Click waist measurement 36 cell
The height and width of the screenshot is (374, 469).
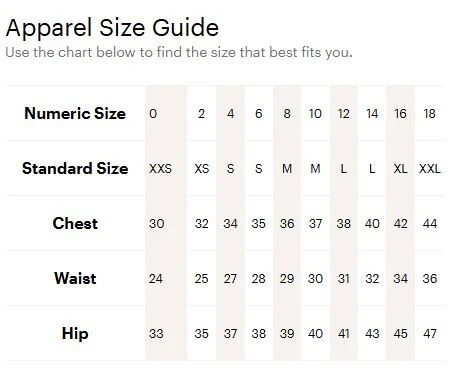(x=430, y=279)
